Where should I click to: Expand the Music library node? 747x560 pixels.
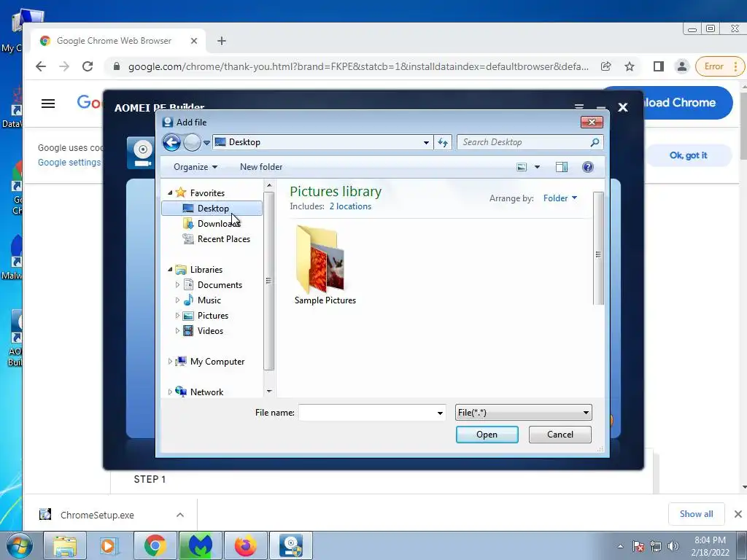[x=177, y=300]
